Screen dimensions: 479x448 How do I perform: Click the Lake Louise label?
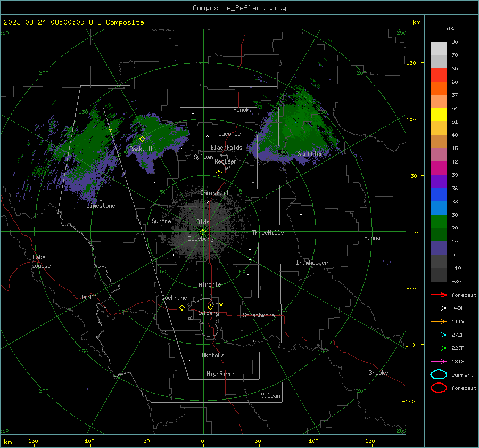point(41,262)
